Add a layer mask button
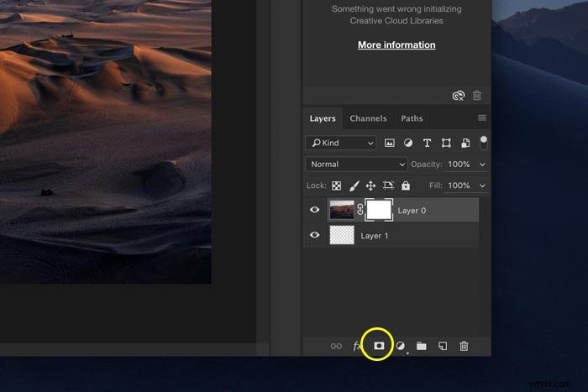Screen dimensions: 588x392 pos(379,346)
